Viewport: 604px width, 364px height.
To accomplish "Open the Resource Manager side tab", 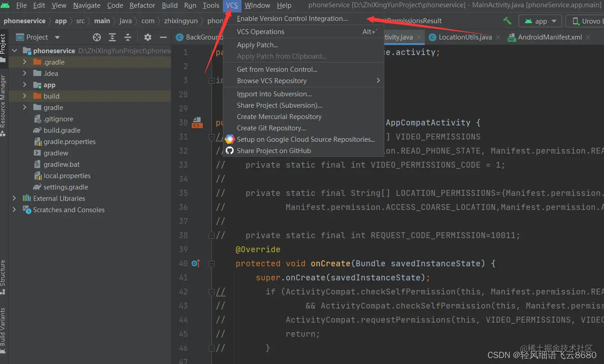I will pos(3,105).
